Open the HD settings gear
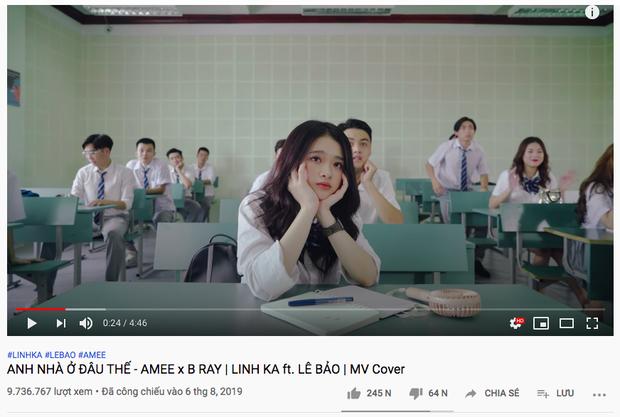This screenshot has width=620, height=417. click(x=516, y=323)
